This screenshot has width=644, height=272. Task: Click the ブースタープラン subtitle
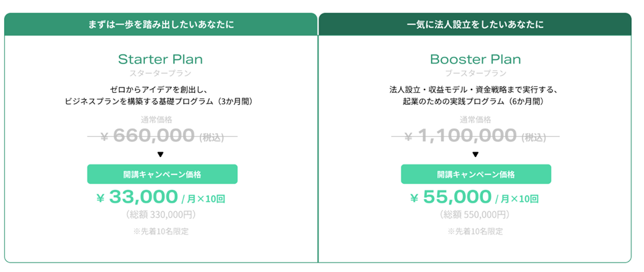(476, 74)
